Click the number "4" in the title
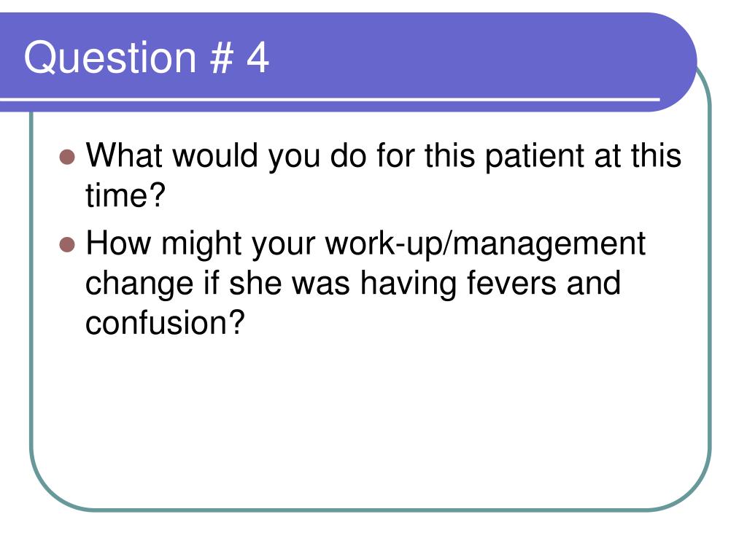This screenshot has width=747, height=560. click(258, 58)
